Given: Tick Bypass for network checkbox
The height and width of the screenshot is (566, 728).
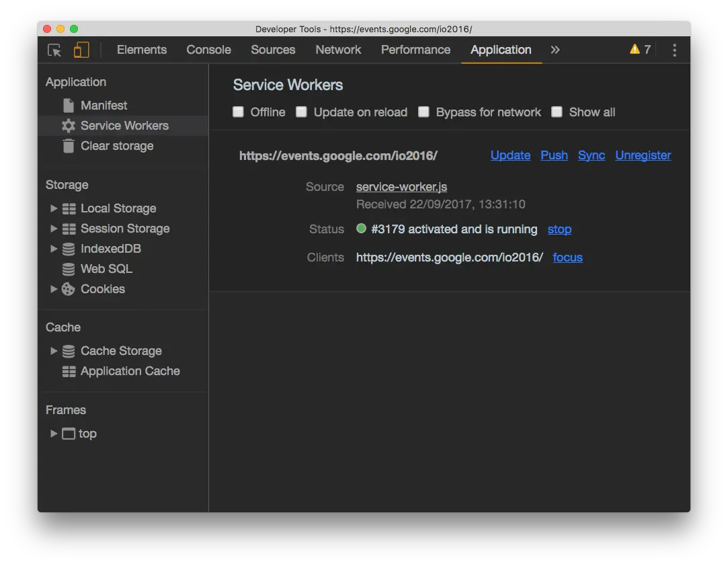Looking at the screenshot, I should point(423,112).
